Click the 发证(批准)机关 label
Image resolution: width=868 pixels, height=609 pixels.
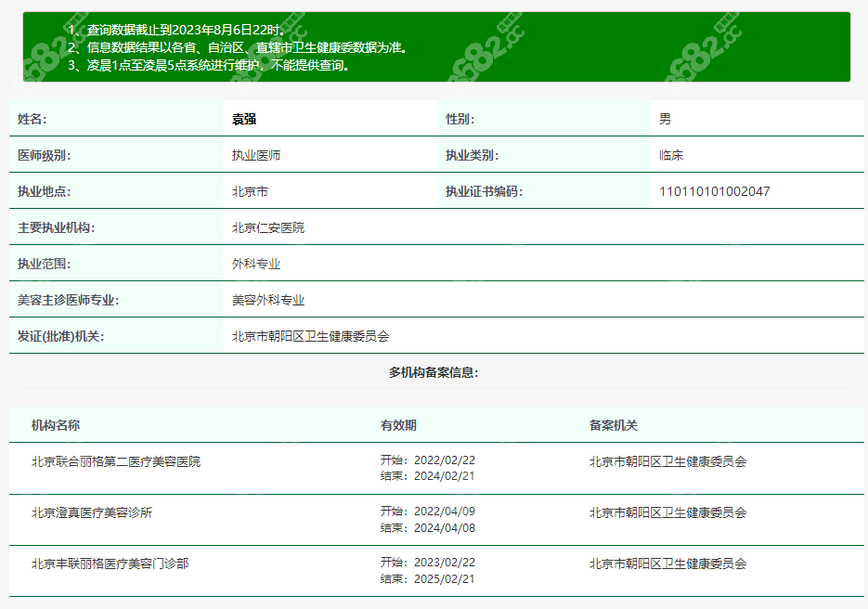[x=61, y=337]
